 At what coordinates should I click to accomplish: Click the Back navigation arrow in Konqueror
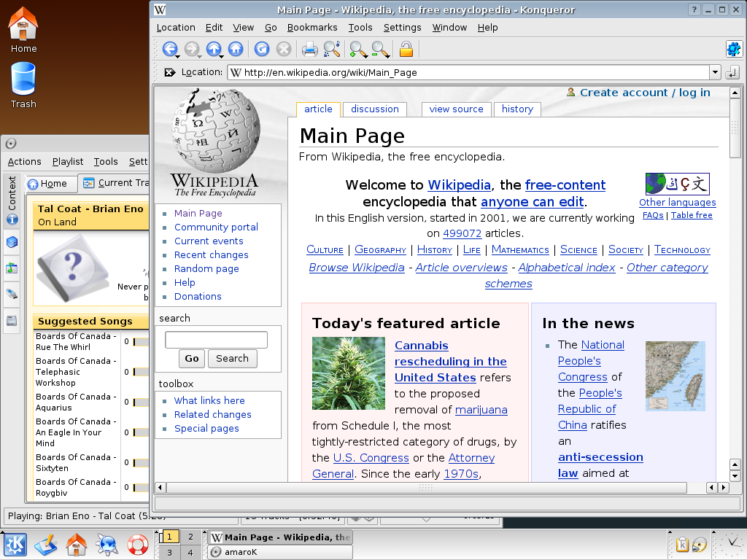tap(169, 50)
